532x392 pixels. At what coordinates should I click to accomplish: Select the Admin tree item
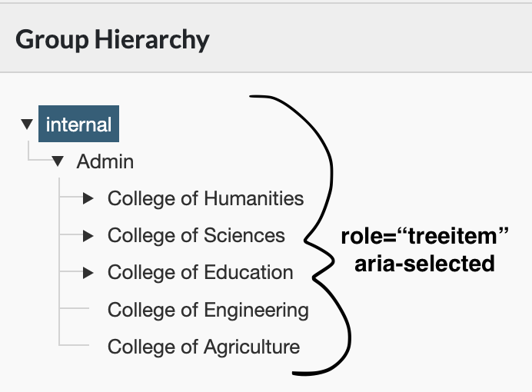105,161
